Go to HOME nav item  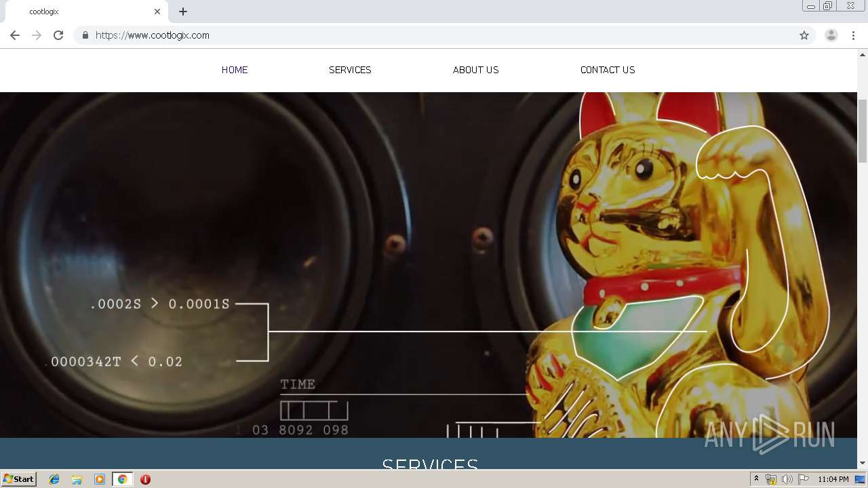coord(235,70)
